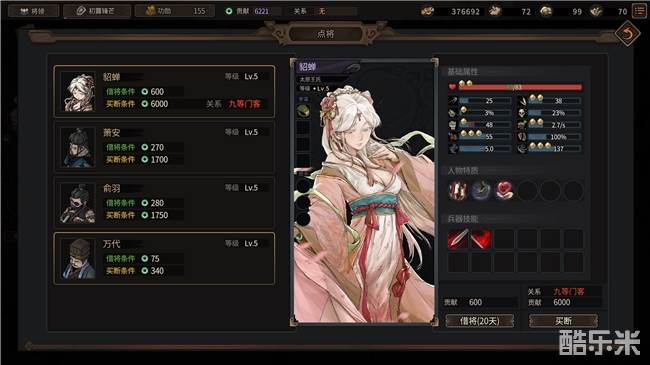Viewport: 650px width, 365px height.
Task: Click the first red sword weapon skill
Action: pyautogui.click(x=458, y=239)
